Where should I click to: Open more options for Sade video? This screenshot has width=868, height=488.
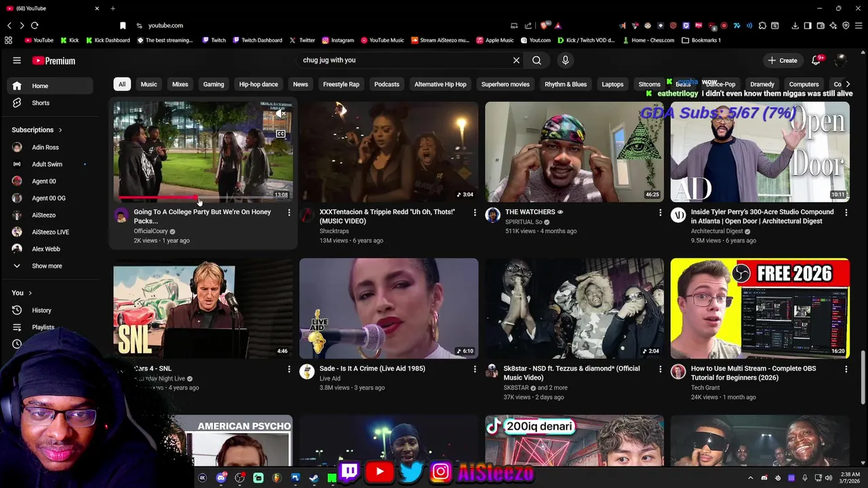(475, 369)
